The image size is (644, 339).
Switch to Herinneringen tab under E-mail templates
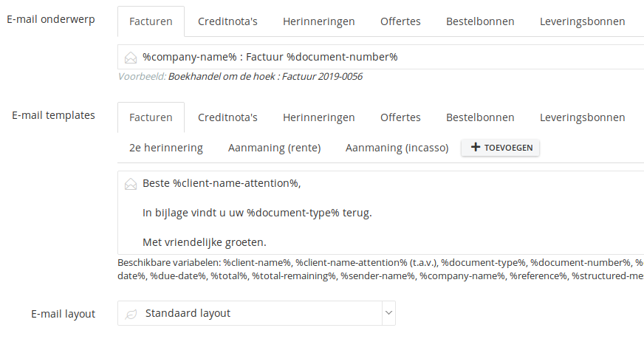coord(319,117)
